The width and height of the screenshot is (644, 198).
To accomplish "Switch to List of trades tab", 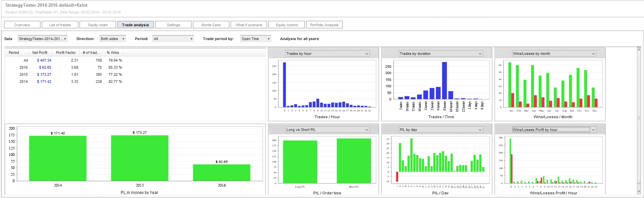I will coord(60,25).
